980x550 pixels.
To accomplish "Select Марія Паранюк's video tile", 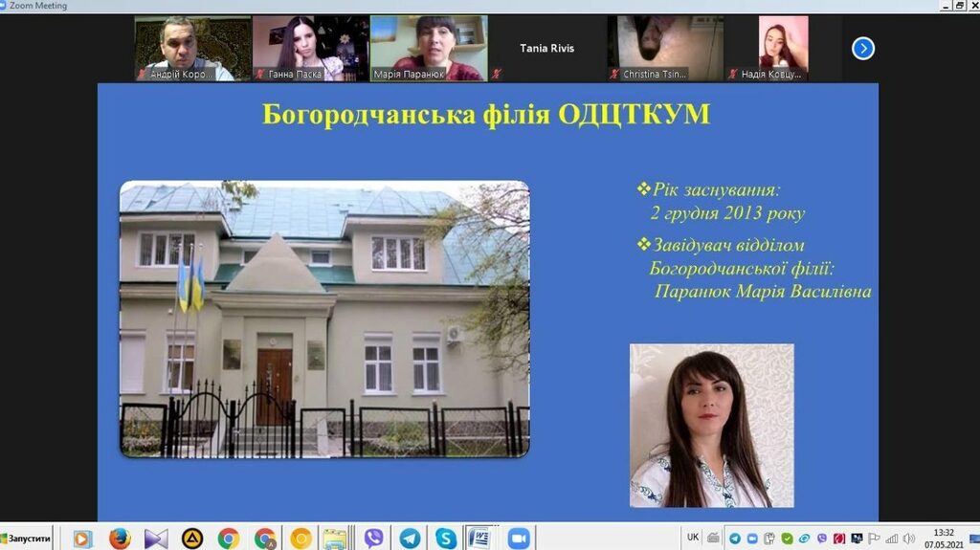I will [x=428, y=48].
